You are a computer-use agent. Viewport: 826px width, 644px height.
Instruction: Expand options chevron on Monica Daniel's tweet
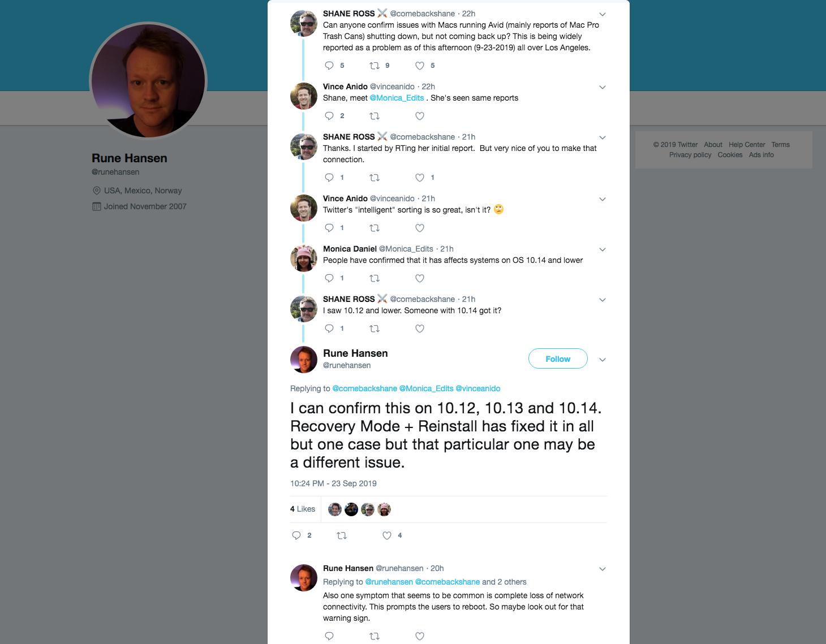coord(603,249)
